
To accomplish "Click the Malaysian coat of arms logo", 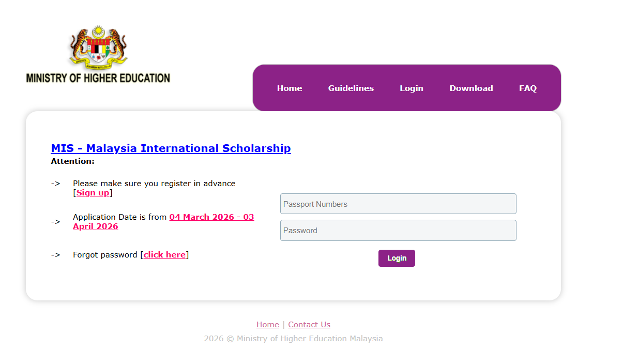I will (x=98, y=47).
